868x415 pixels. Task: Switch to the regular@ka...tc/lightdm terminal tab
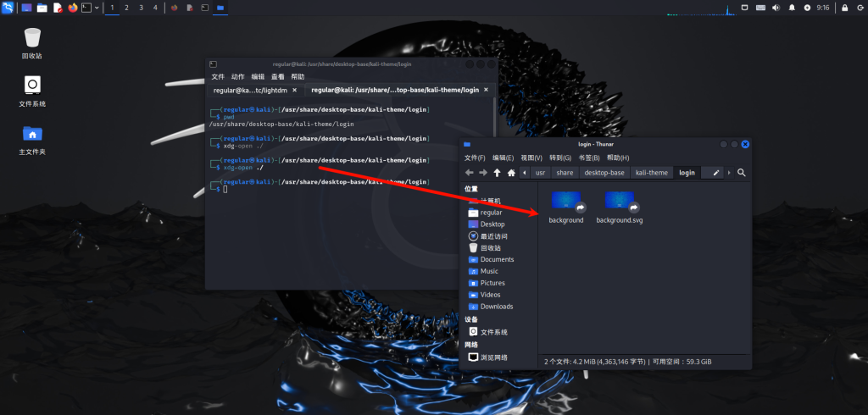click(248, 90)
